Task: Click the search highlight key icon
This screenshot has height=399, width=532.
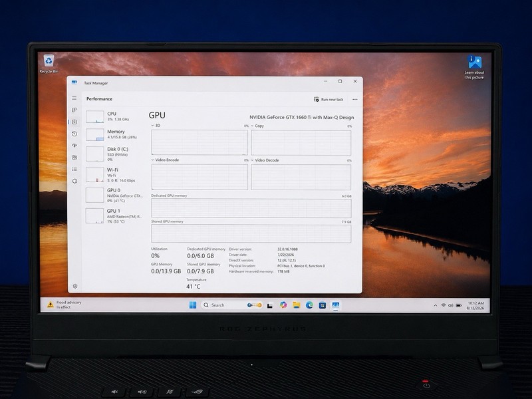Action: click(255, 305)
